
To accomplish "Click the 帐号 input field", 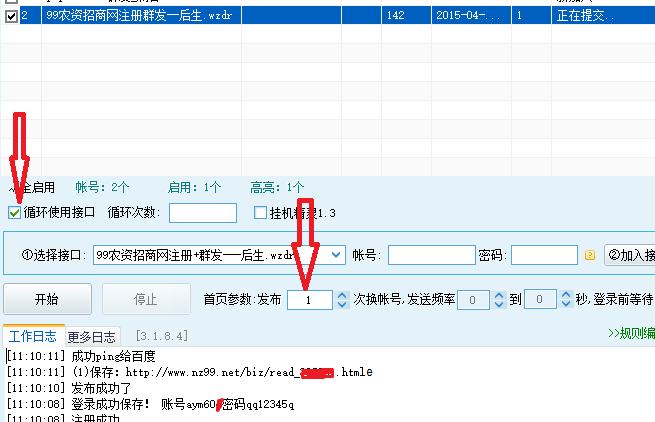I will click(x=432, y=255).
